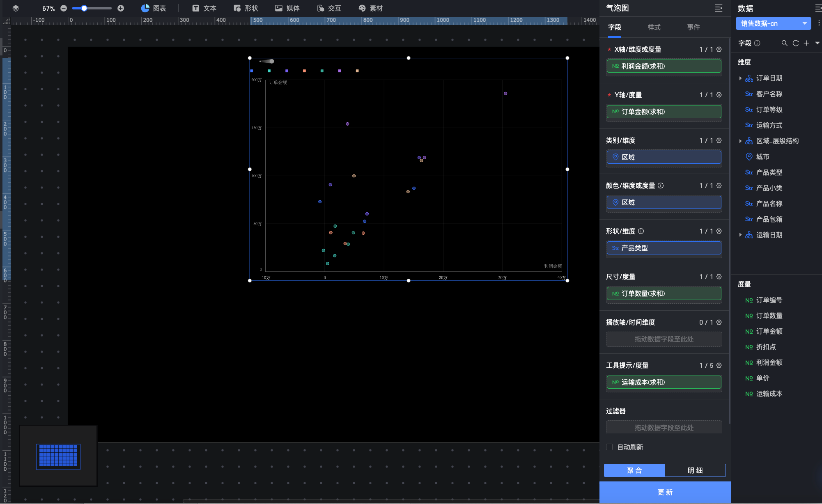Select the 运输成本 measure field
The image size is (822, 504).
click(769, 394)
